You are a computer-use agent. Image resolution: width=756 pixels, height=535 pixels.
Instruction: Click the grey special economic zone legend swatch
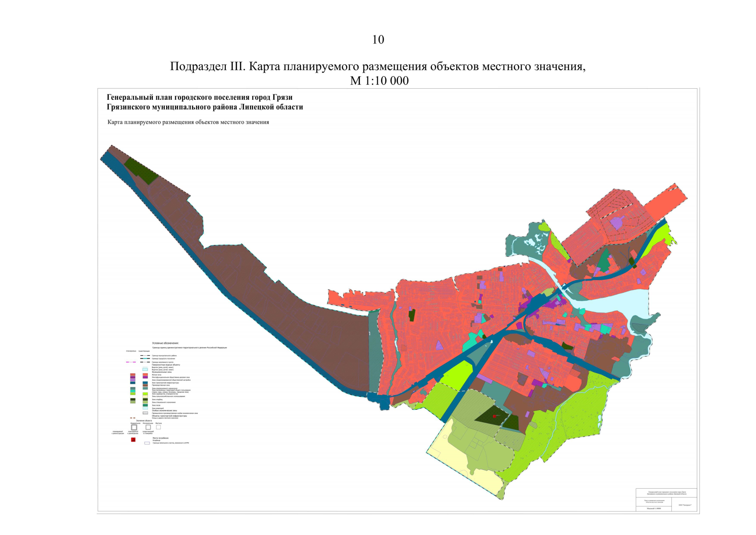145,413
